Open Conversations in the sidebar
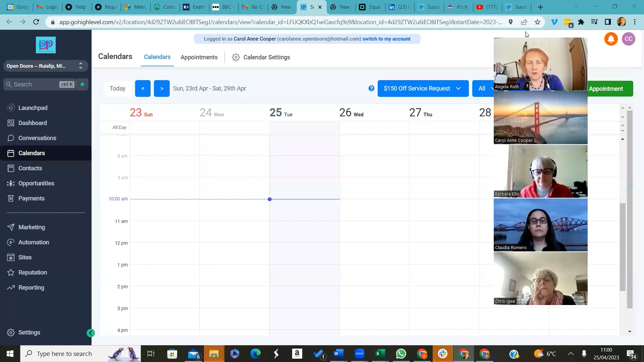The image size is (644, 362). tap(37, 138)
